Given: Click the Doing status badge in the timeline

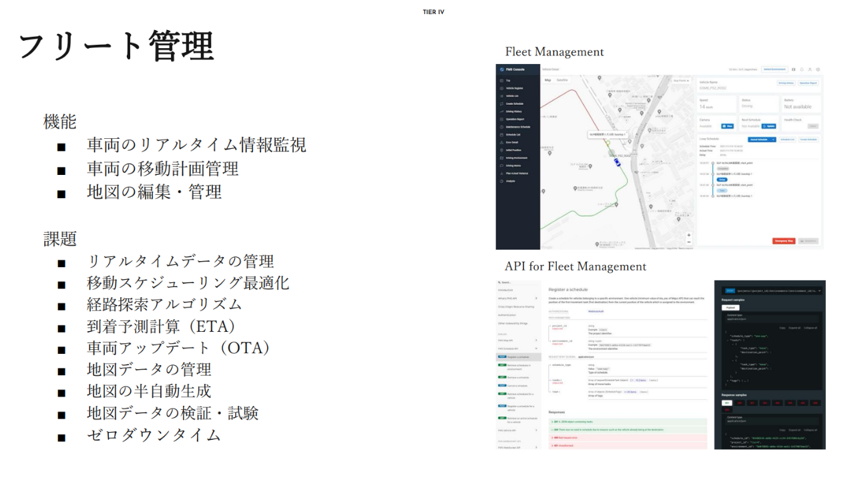Looking at the screenshot, I should 722,180.
